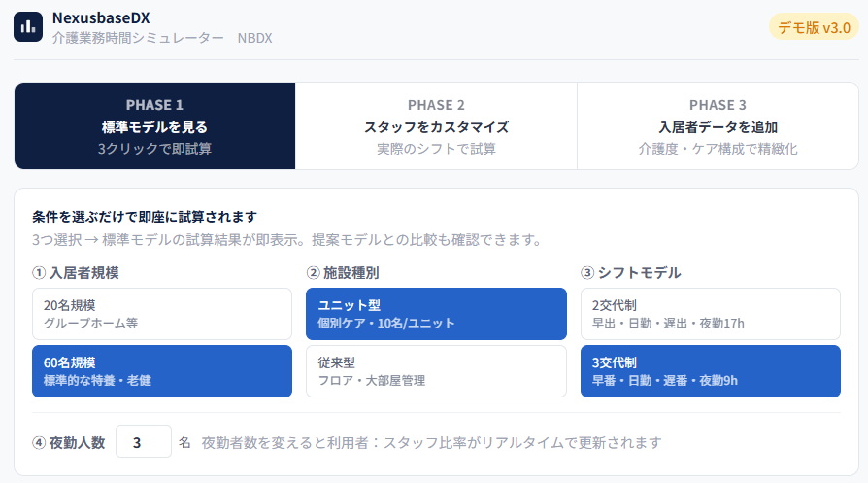
Task: Click the NexusbaseDX bar chart logo icon
Action: 28,27
